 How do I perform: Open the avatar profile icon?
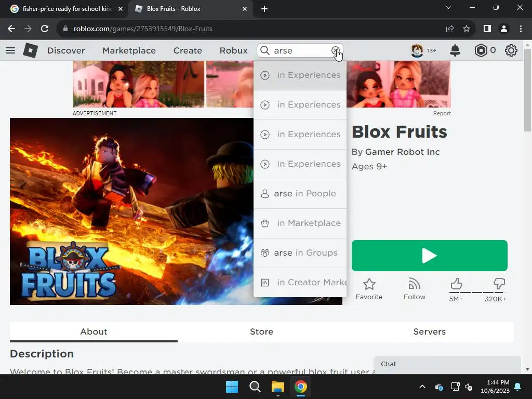417,50
